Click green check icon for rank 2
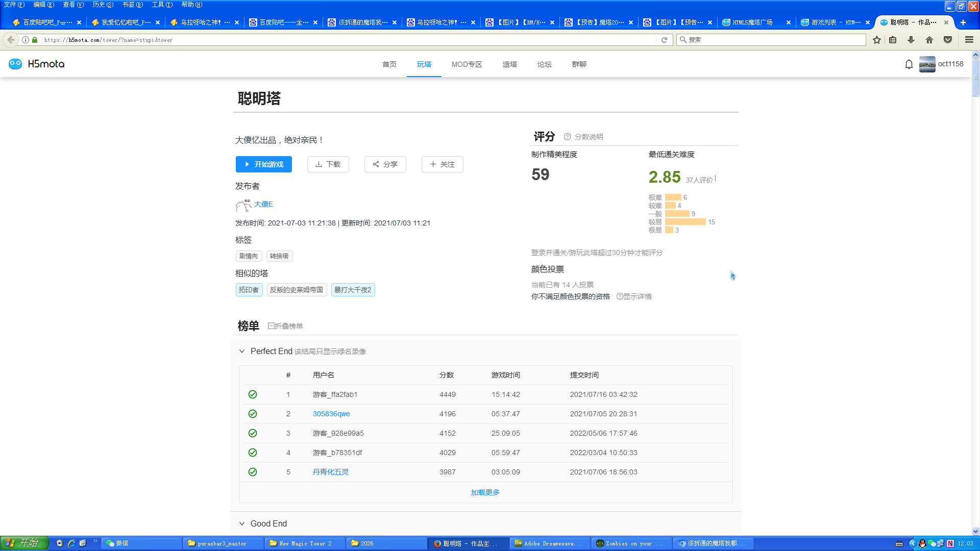The image size is (980, 551). (x=253, y=414)
